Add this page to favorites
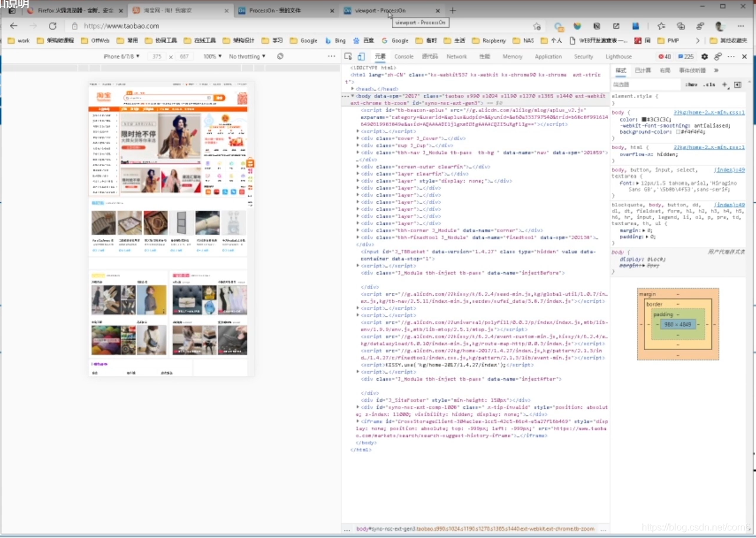This screenshot has width=756, height=538. click(x=537, y=26)
